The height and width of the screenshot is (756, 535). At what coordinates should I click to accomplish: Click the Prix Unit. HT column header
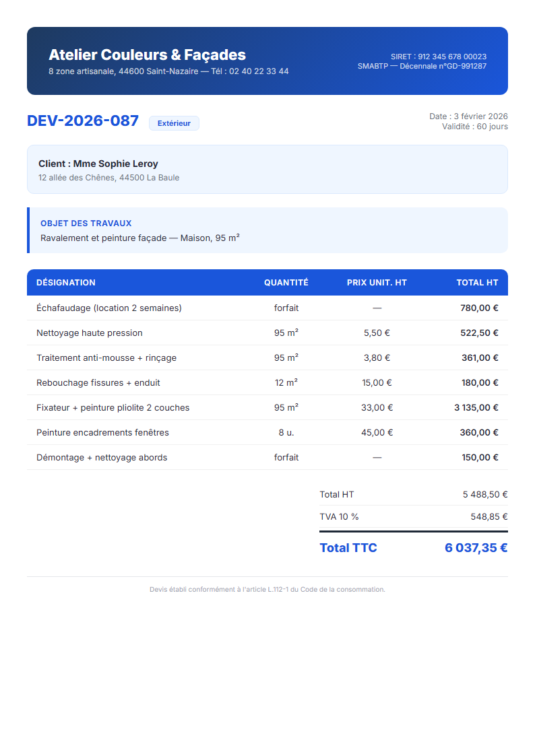pyautogui.click(x=377, y=283)
